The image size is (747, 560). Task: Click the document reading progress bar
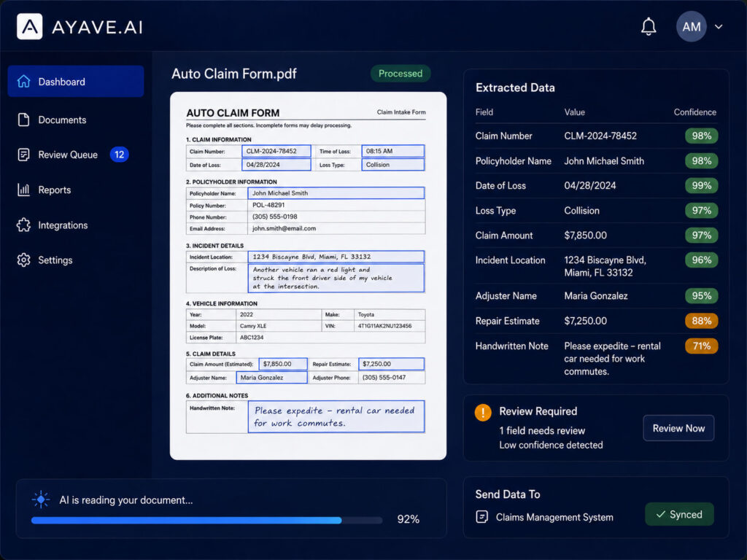pos(206,520)
